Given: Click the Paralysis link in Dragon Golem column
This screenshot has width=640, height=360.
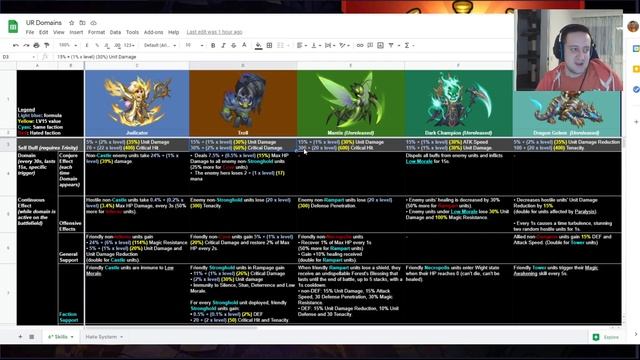Looking at the screenshot, I should pyautogui.click(x=585, y=211).
